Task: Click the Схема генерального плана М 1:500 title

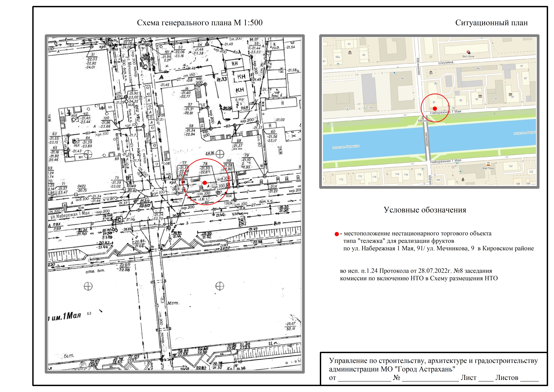Action: coord(200,23)
